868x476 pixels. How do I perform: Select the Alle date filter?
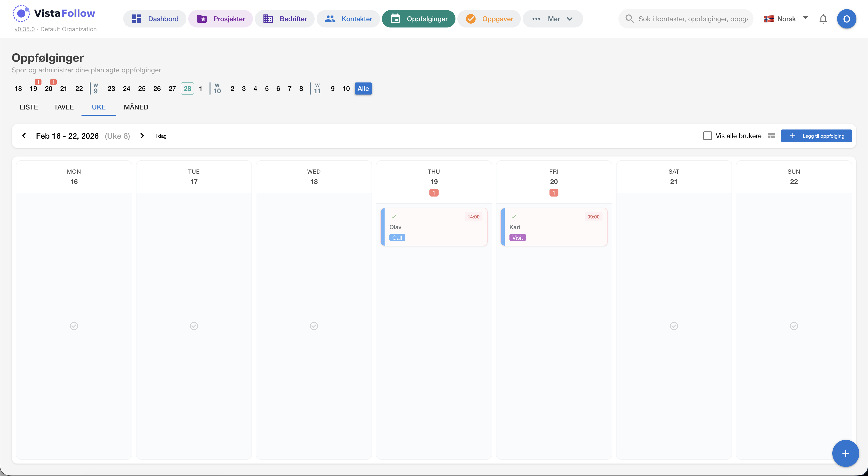(x=363, y=88)
